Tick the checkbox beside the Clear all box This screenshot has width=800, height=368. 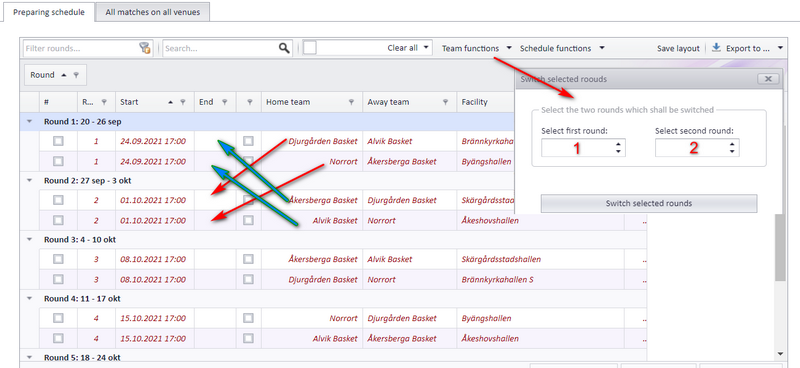point(310,48)
